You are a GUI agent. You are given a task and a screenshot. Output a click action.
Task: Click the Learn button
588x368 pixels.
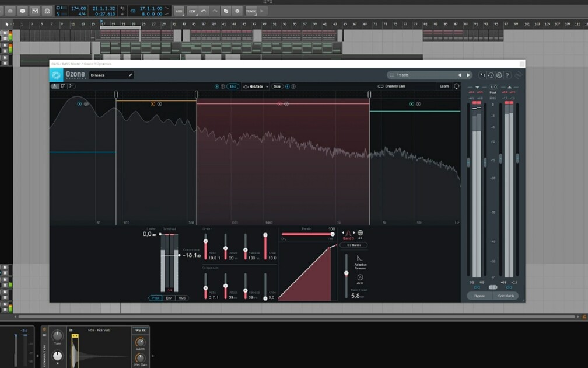coord(444,86)
